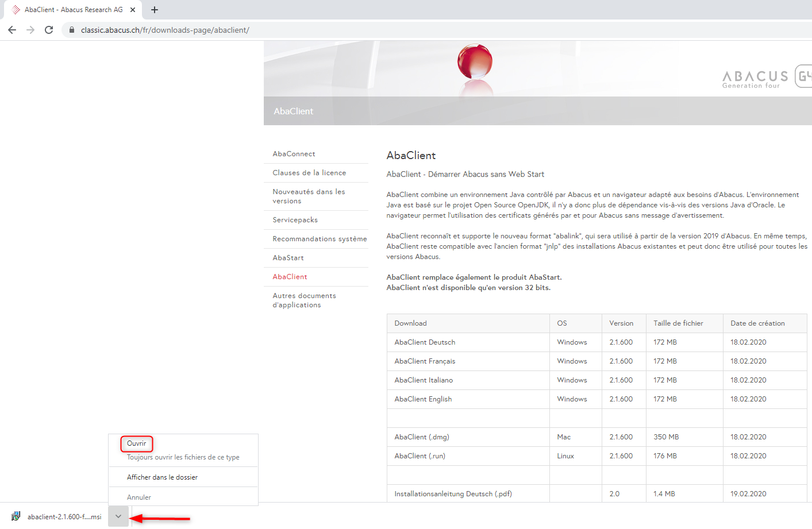Click the Abacus Generation Four logo
Image resolution: width=812 pixels, height=529 pixels.
tap(755, 75)
